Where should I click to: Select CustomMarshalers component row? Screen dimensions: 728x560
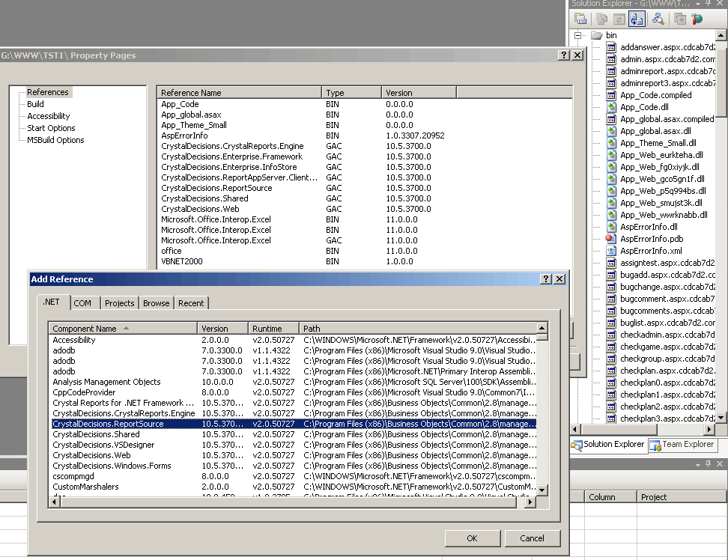coord(294,487)
